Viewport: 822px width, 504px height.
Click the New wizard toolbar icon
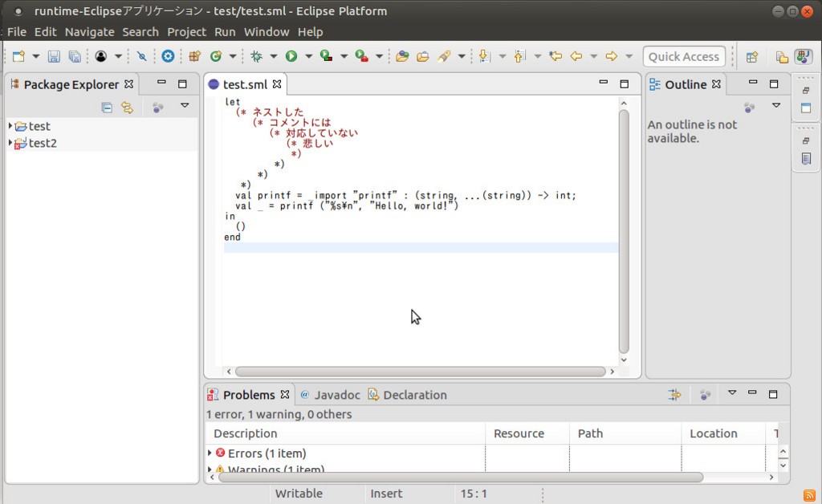click(19, 56)
